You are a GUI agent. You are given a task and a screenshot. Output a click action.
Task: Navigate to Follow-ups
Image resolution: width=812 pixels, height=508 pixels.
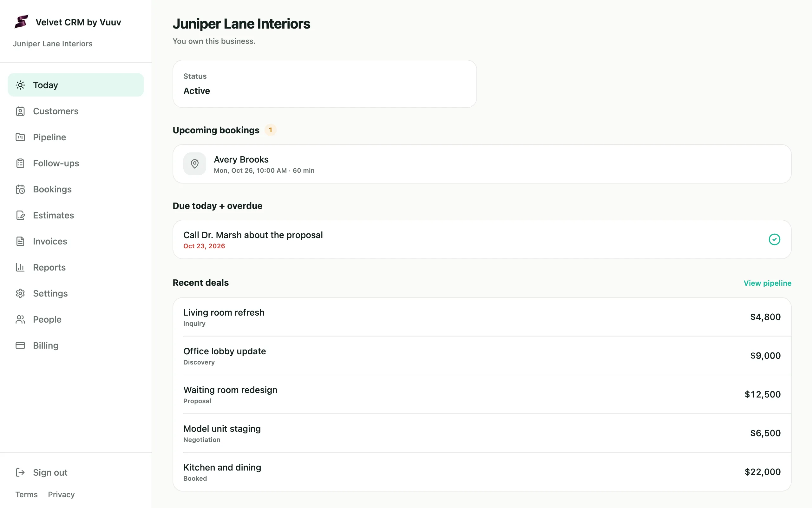pos(76,163)
